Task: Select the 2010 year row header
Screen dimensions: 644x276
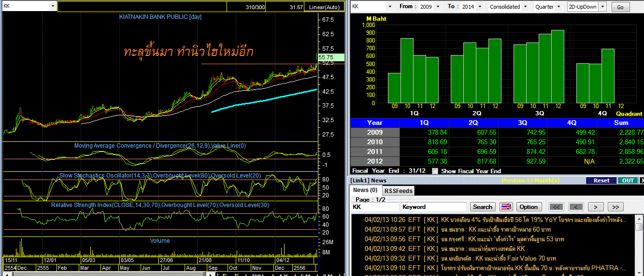Action: click(375, 142)
